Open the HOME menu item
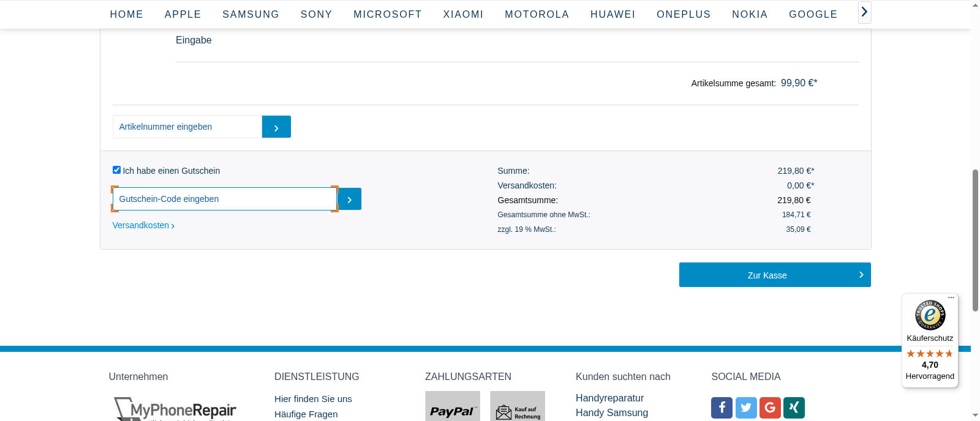 tap(127, 14)
